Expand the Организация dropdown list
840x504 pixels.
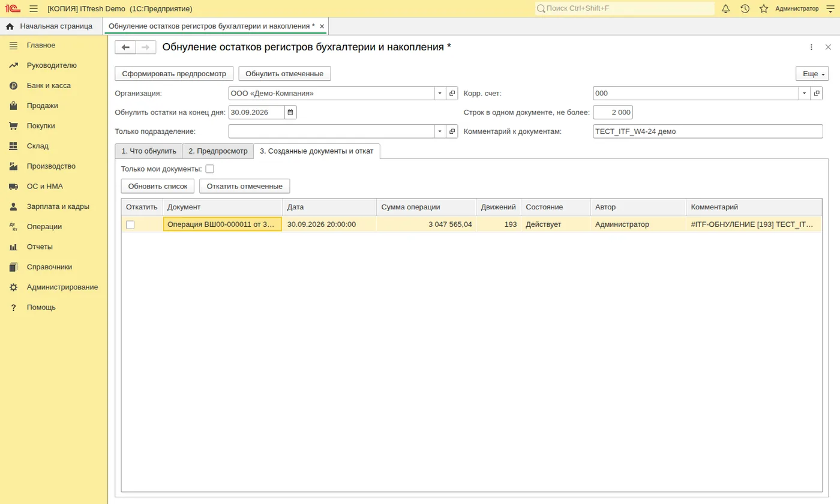440,94
